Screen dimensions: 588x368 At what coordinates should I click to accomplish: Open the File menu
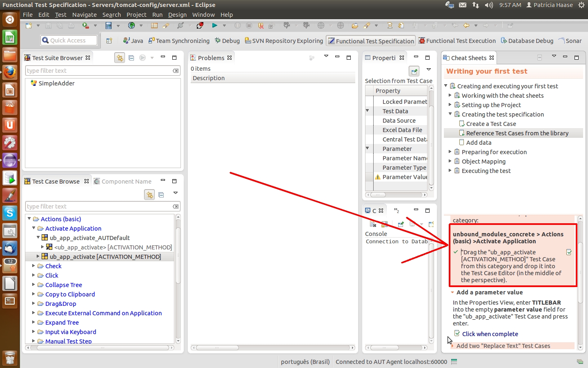tap(28, 15)
